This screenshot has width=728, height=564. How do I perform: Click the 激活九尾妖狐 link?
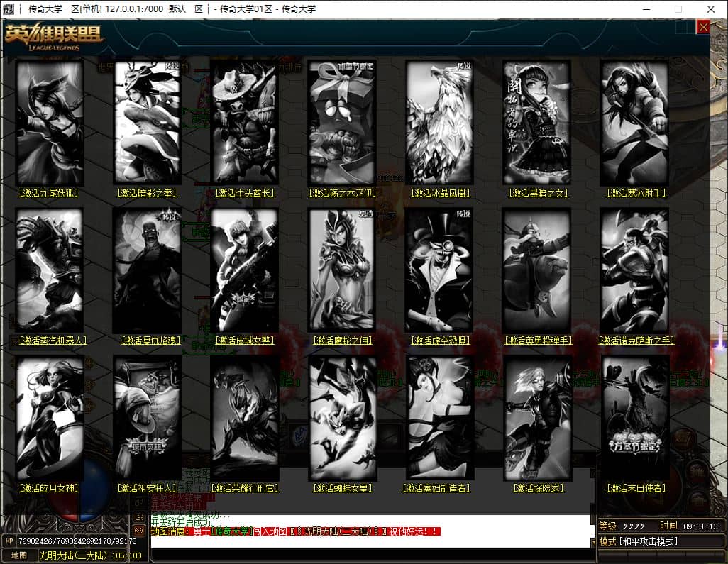pos(49,193)
